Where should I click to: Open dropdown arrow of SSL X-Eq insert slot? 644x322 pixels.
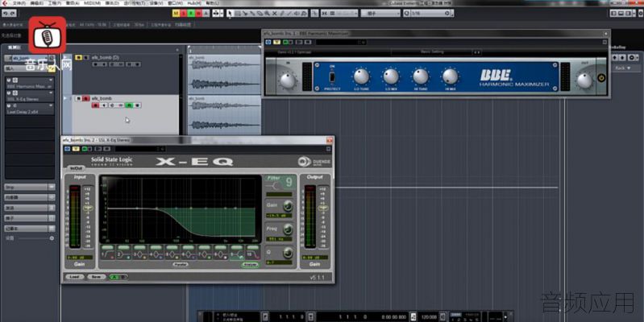pyautogui.click(x=51, y=93)
